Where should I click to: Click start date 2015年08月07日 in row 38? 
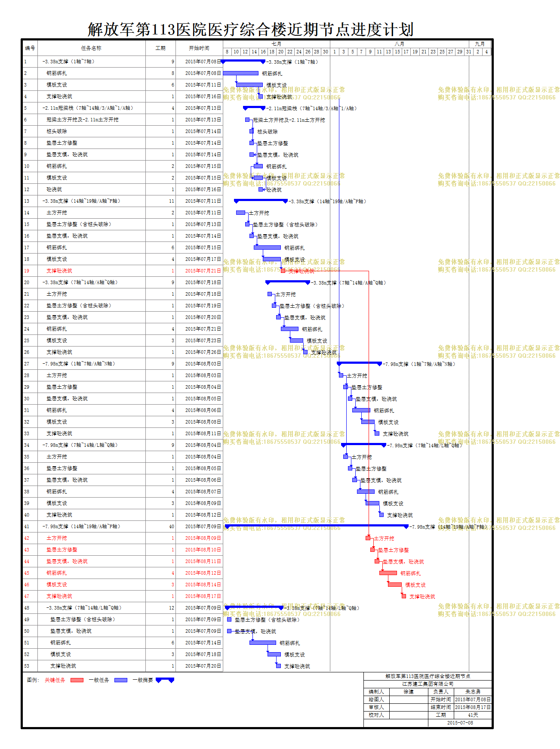[203, 492]
